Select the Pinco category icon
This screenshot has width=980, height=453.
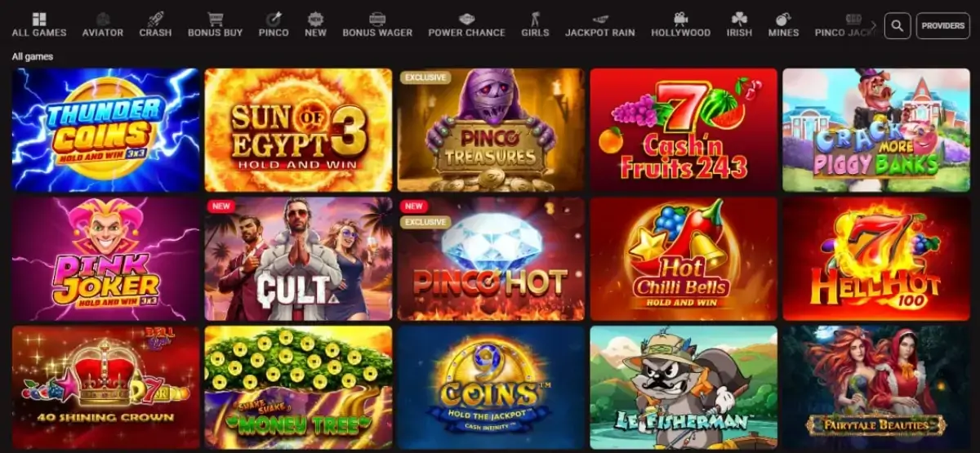[274, 25]
